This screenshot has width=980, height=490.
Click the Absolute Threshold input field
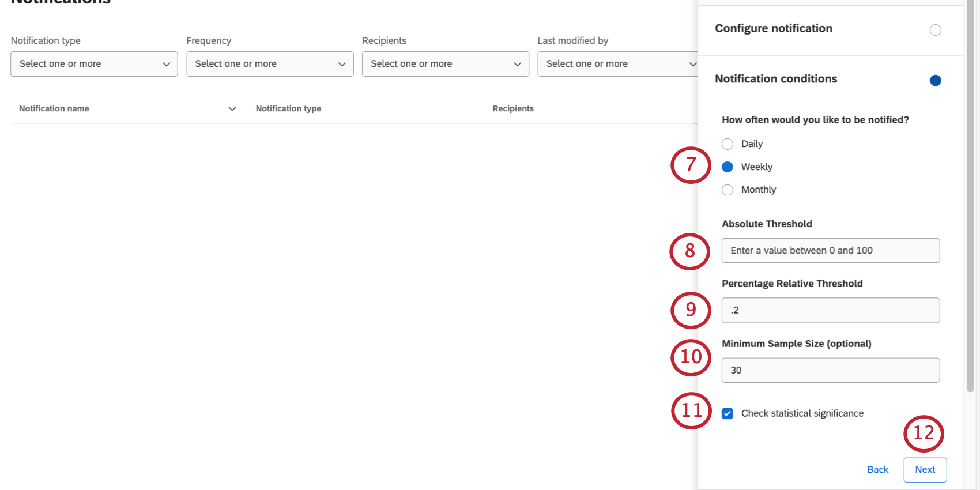coord(830,250)
